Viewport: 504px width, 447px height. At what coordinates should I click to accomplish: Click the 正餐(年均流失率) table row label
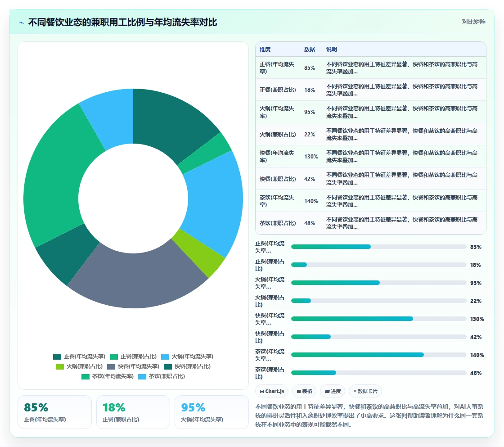click(277, 68)
